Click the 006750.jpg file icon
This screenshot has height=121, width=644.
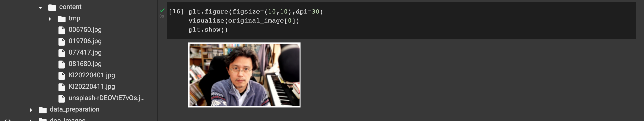62,30
